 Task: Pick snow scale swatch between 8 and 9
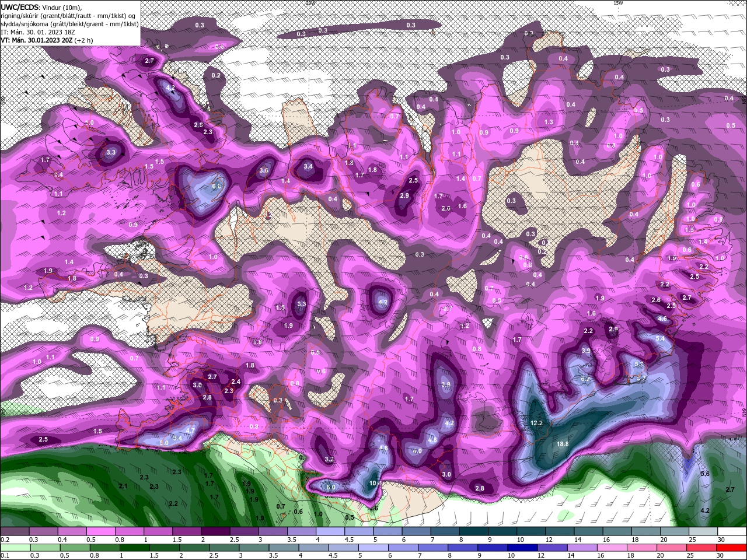point(473,531)
